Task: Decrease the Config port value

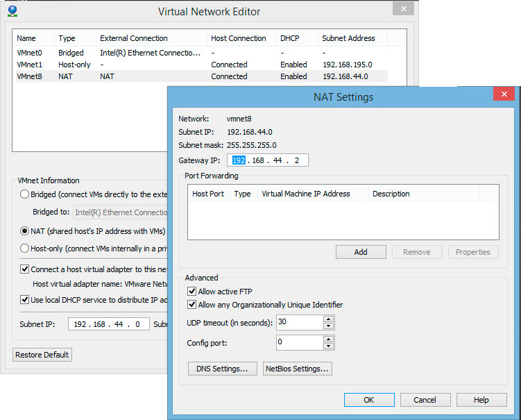Action: (x=329, y=346)
